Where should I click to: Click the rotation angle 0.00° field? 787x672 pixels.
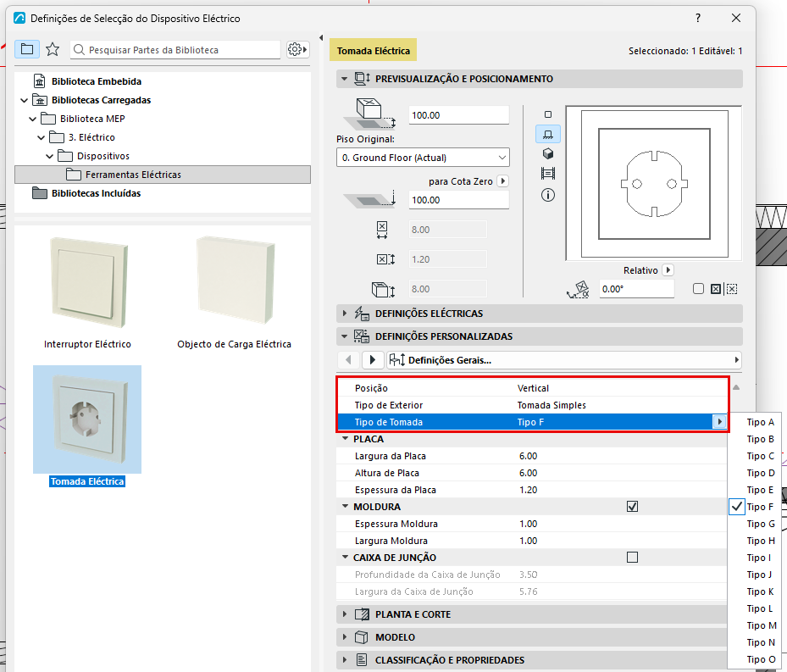click(636, 289)
